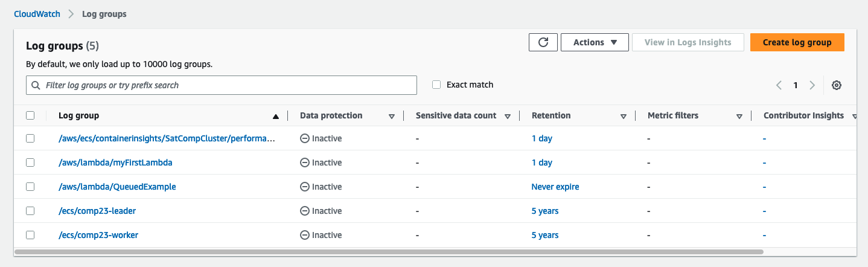Sort by Metric filters column header
868x267 pixels.
pos(673,115)
